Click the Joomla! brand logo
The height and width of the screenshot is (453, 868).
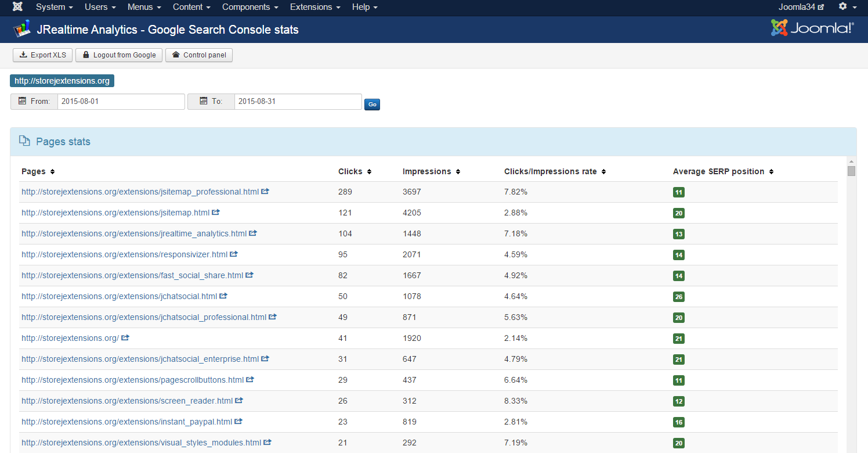812,28
